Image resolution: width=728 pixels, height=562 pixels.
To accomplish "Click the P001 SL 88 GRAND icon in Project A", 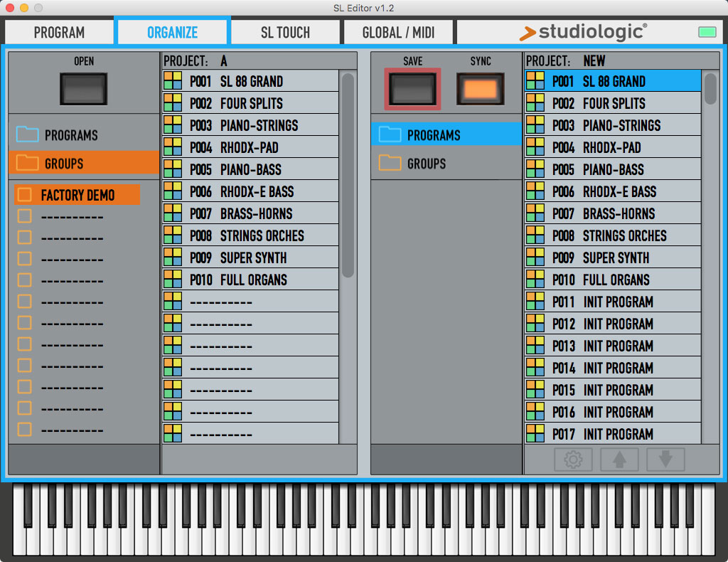I will [x=173, y=81].
